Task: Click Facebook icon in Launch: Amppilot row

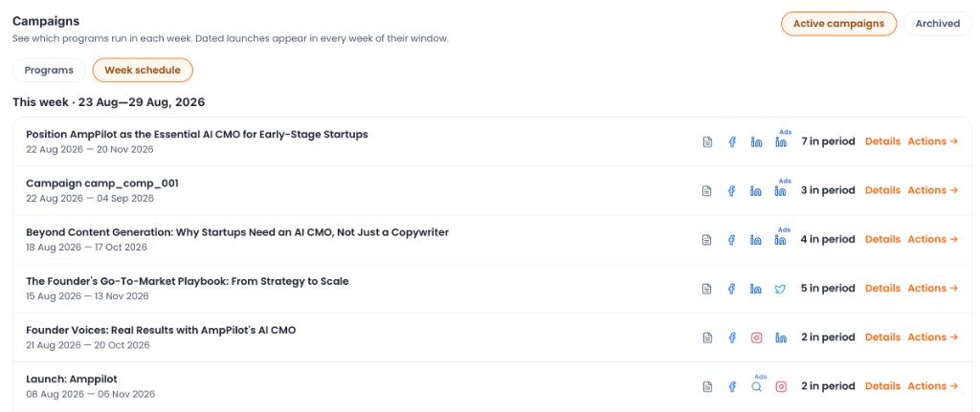Action: click(732, 386)
